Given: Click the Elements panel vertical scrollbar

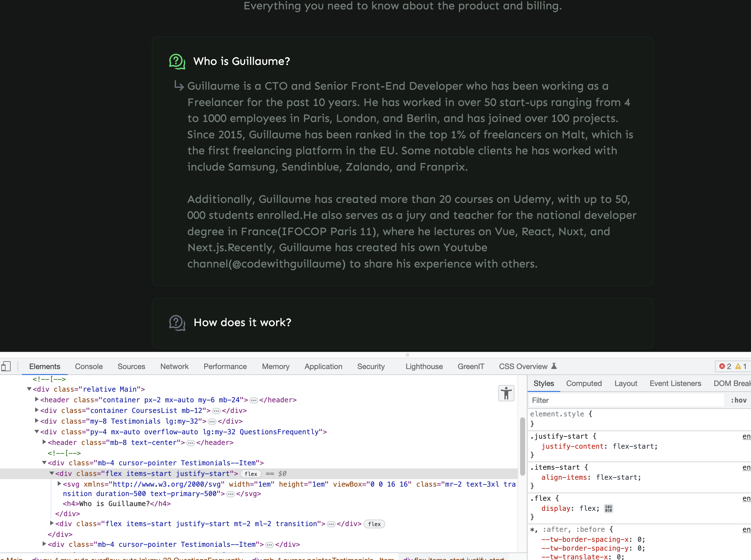Looking at the screenshot, I should [523, 447].
